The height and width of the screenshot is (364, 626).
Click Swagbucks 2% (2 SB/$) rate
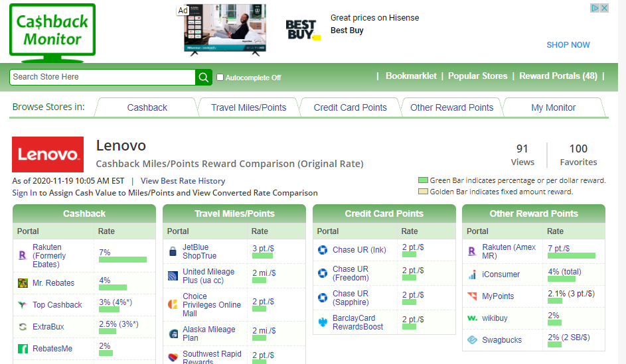568,337
